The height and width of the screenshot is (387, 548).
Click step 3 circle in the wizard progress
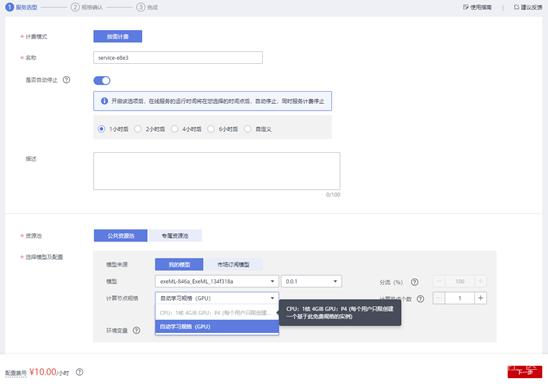pos(140,7)
